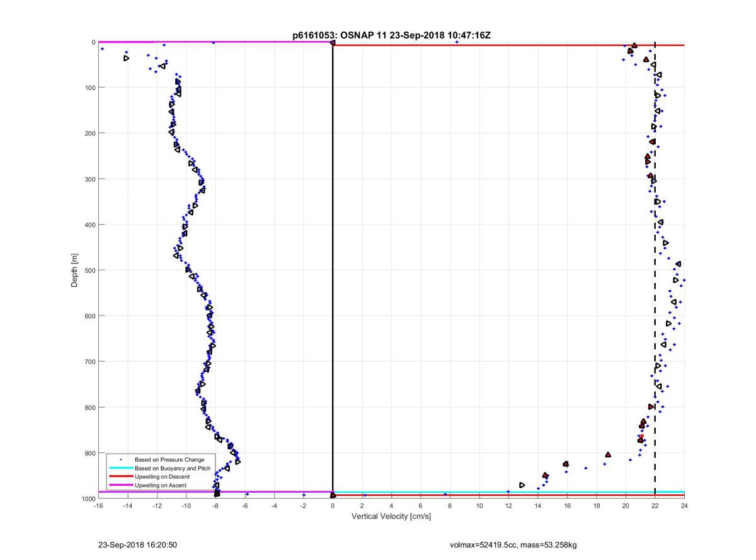Click the cyan line sample in legend

coord(121,469)
